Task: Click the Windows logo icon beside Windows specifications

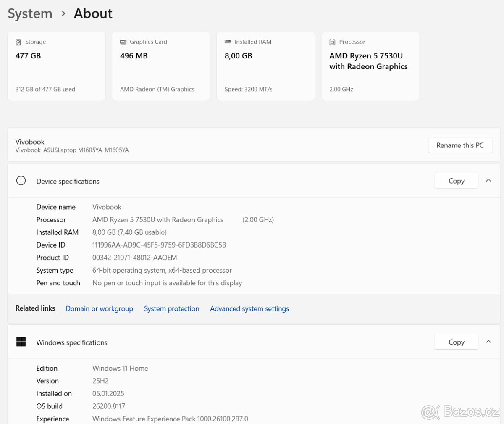Action: pyautogui.click(x=21, y=342)
